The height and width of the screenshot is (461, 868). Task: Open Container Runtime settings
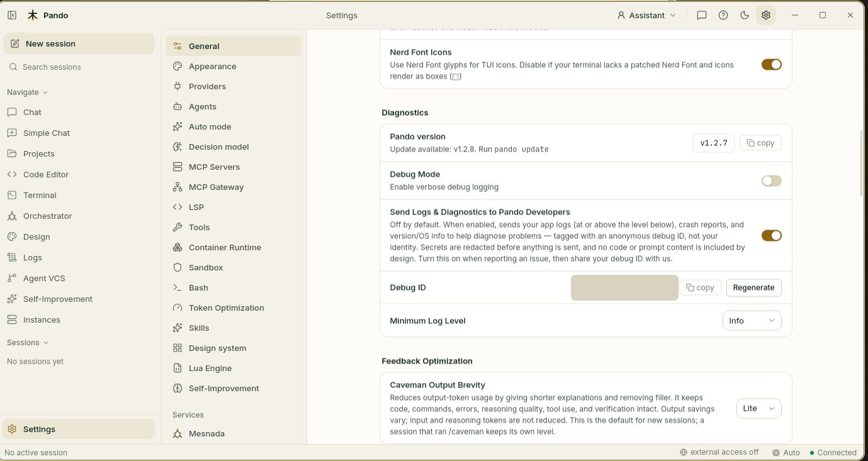(234, 247)
